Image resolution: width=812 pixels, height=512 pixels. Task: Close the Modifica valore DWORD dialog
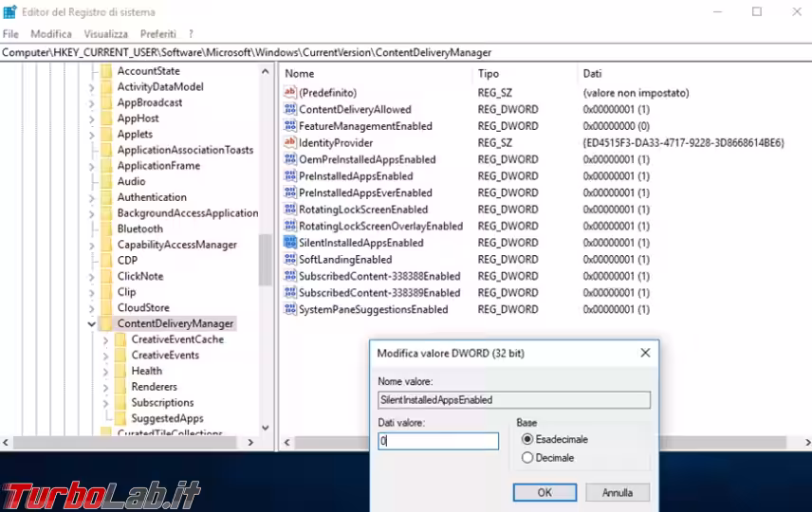[645, 353]
